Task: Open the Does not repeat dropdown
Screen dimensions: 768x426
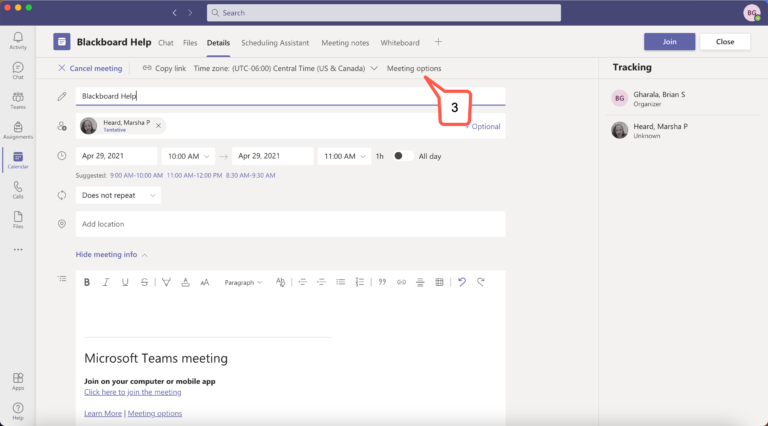Action: coord(118,196)
